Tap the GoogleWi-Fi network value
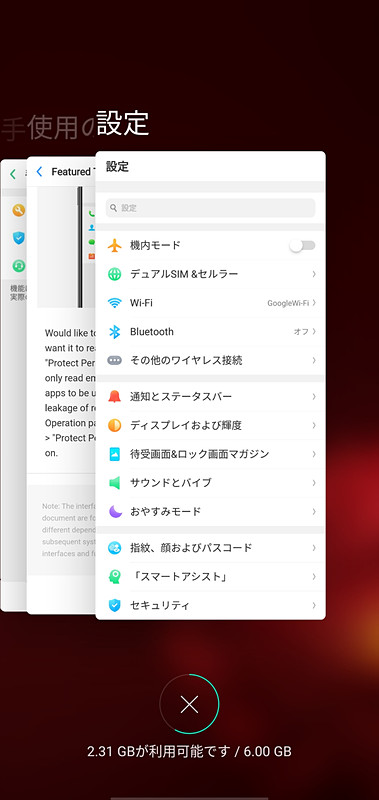 tap(288, 303)
